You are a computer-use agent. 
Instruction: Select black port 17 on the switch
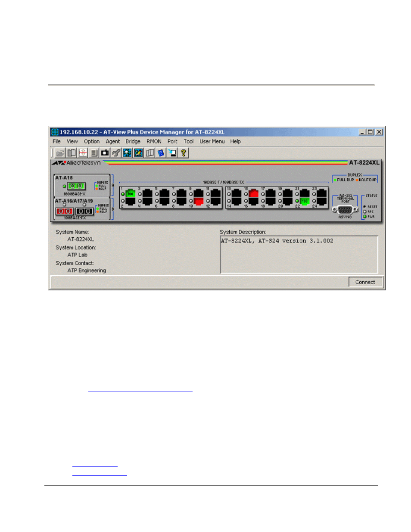pyautogui.click(x=271, y=193)
